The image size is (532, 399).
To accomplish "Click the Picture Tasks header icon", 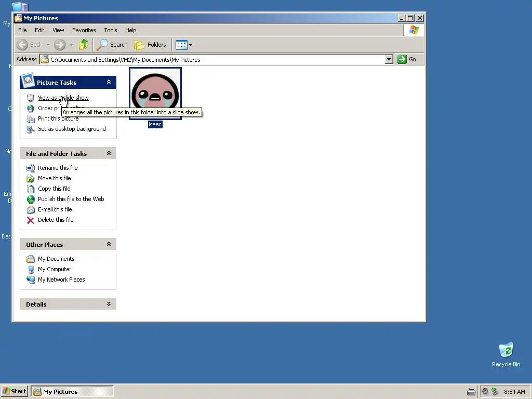I will pyautogui.click(x=28, y=81).
